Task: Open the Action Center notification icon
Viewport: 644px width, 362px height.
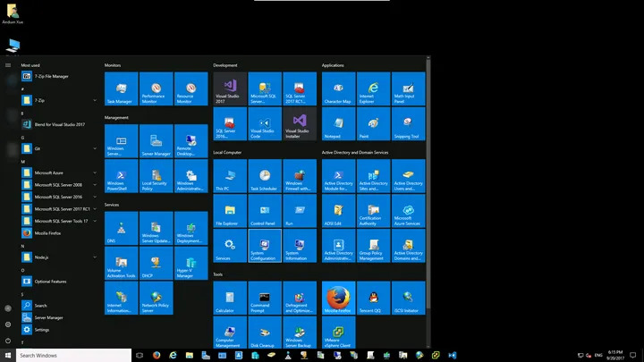Action: click(x=633, y=356)
